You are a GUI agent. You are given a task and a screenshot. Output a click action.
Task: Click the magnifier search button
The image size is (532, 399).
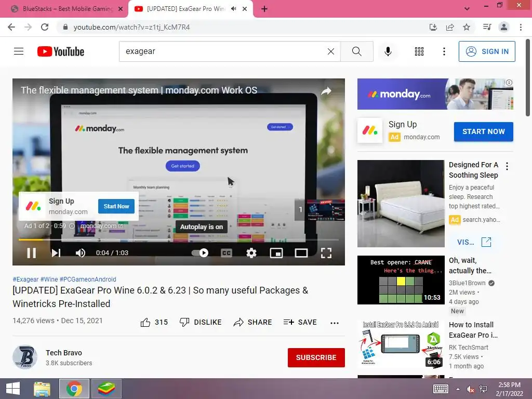pyautogui.click(x=356, y=51)
